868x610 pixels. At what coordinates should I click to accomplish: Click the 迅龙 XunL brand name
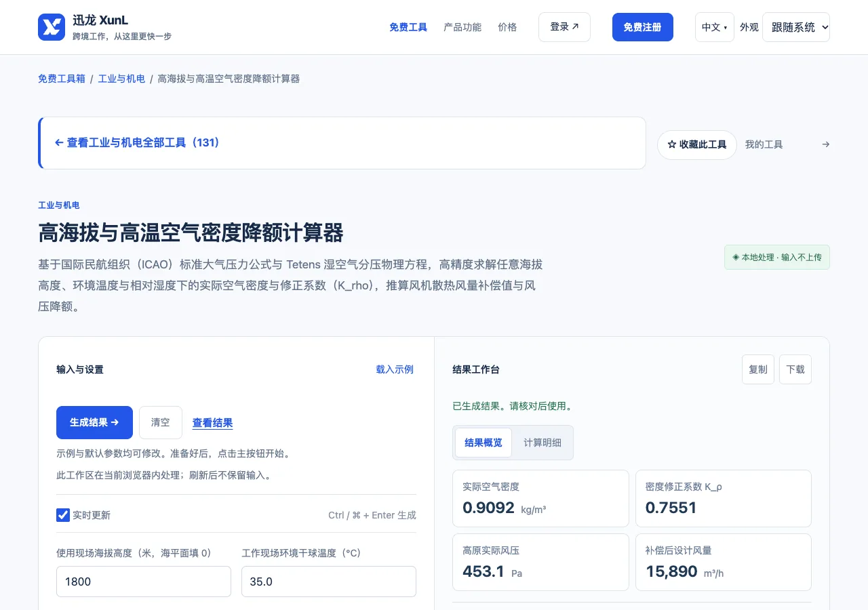pyautogui.click(x=100, y=20)
